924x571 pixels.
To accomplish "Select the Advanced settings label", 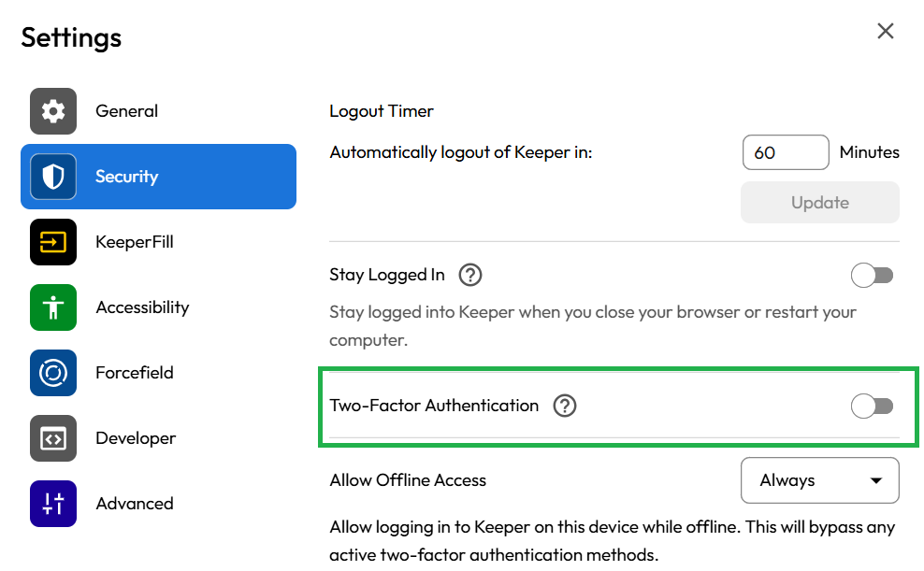I will pos(134,504).
